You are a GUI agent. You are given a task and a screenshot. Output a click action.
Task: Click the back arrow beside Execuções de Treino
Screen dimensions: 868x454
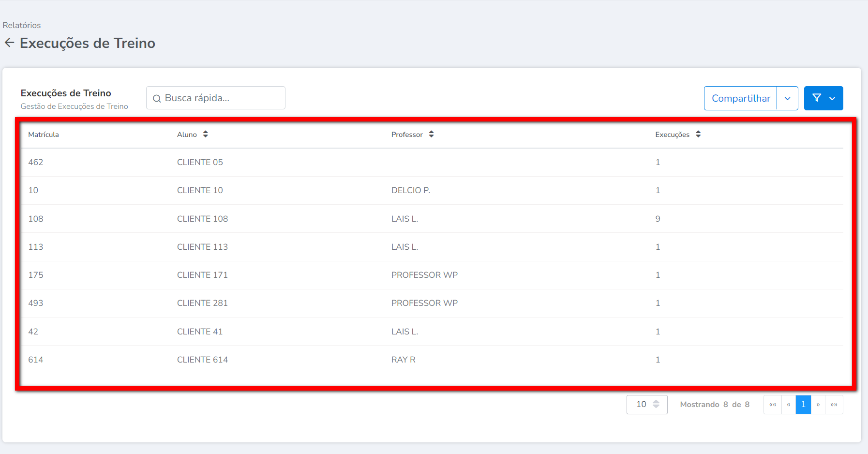tap(9, 43)
